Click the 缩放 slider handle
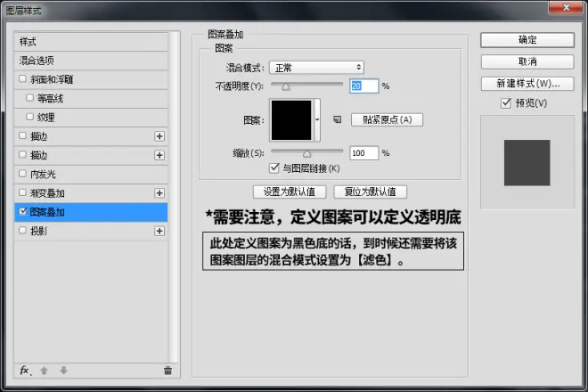This screenshot has width=588, height=392. pos(306,154)
